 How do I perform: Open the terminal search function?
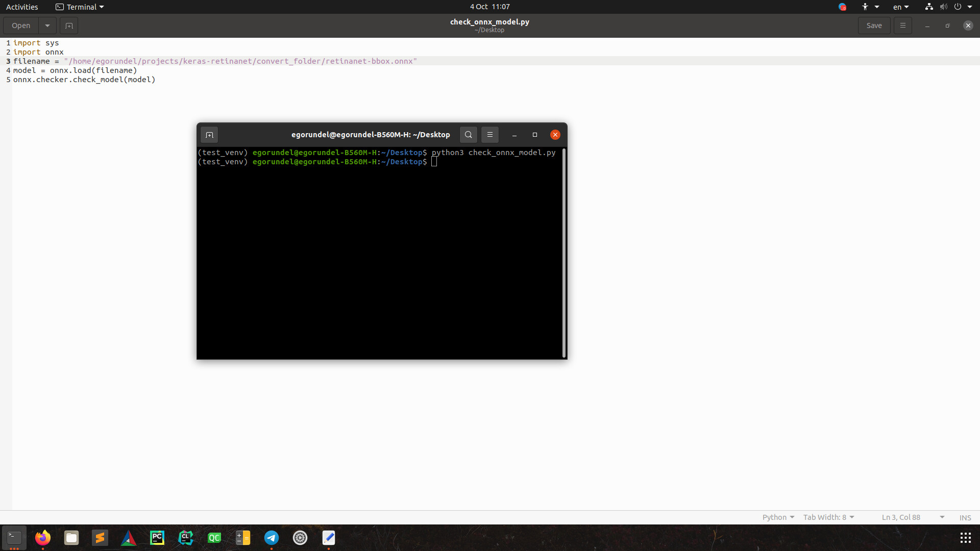pyautogui.click(x=468, y=135)
